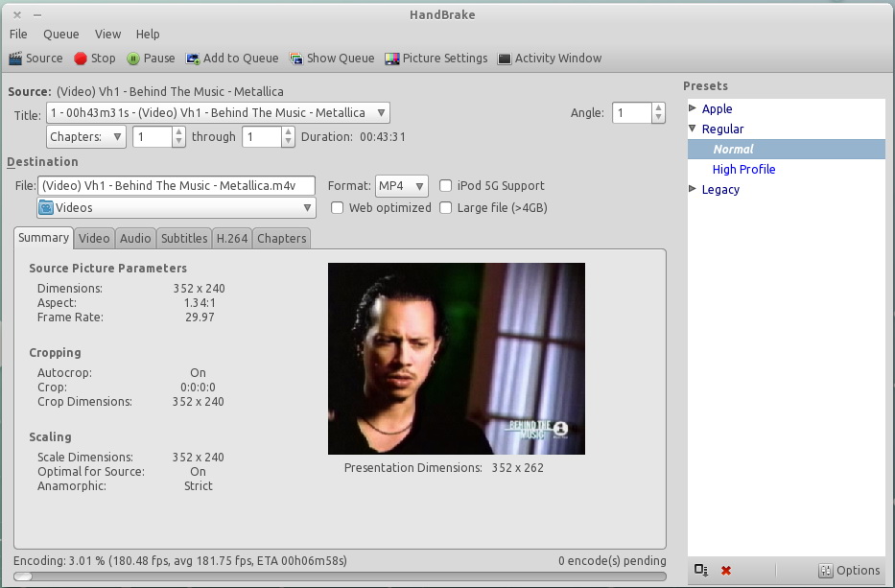Check the Large file (>4GB) option
The image size is (895, 588).
pos(446,207)
